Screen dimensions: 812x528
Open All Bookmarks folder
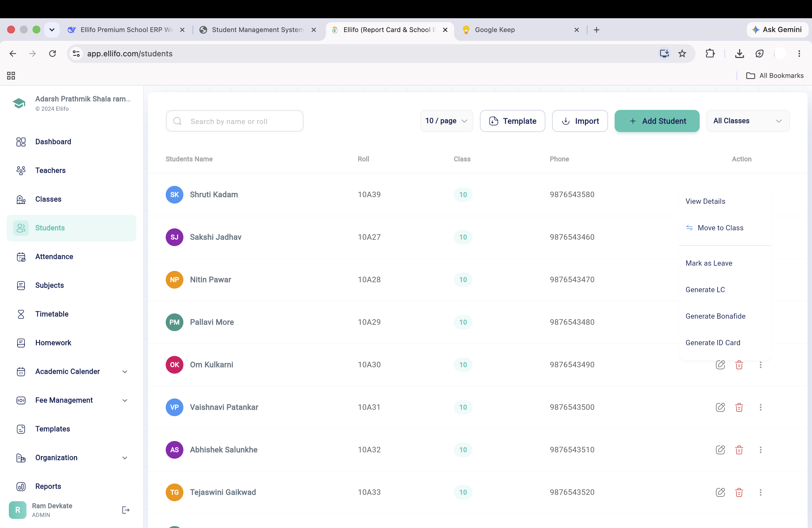pyautogui.click(x=775, y=75)
